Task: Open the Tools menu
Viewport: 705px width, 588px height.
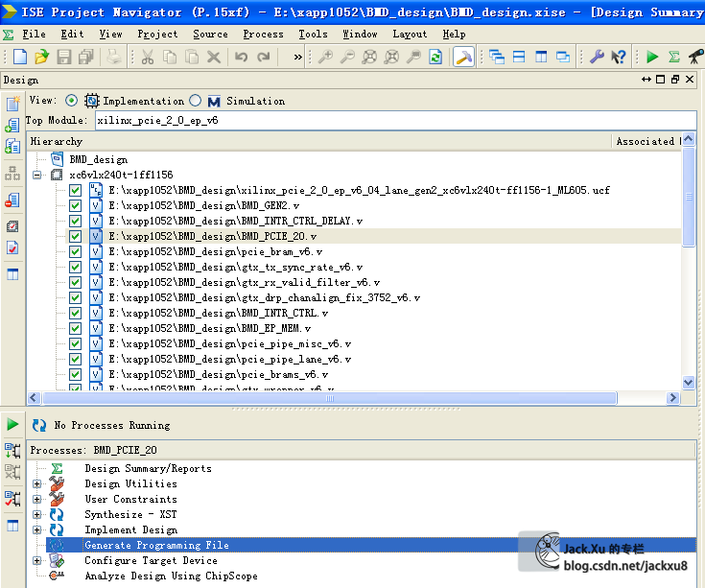Action: pyautogui.click(x=313, y=35)
